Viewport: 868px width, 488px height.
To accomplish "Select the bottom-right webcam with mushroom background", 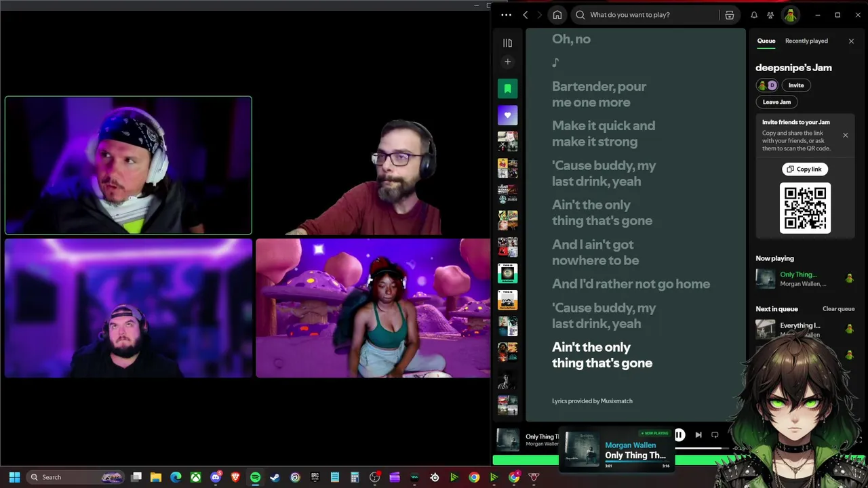I will [373, 308].
